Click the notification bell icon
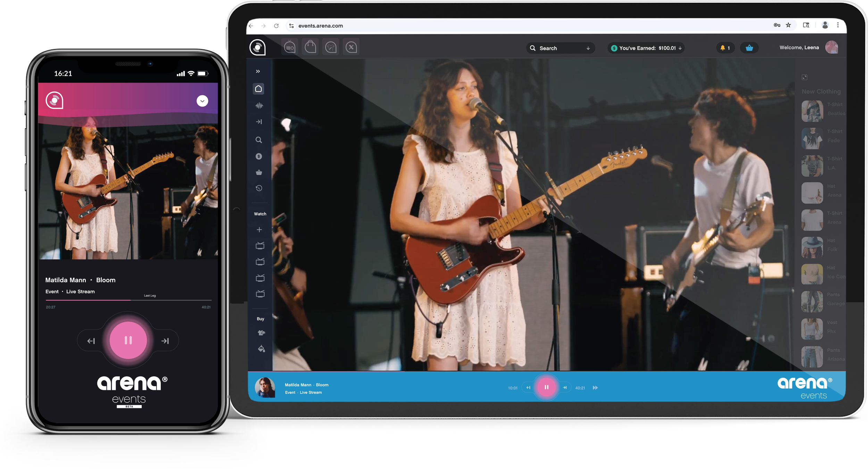The image size is (868, 469). tap(723, 48)
